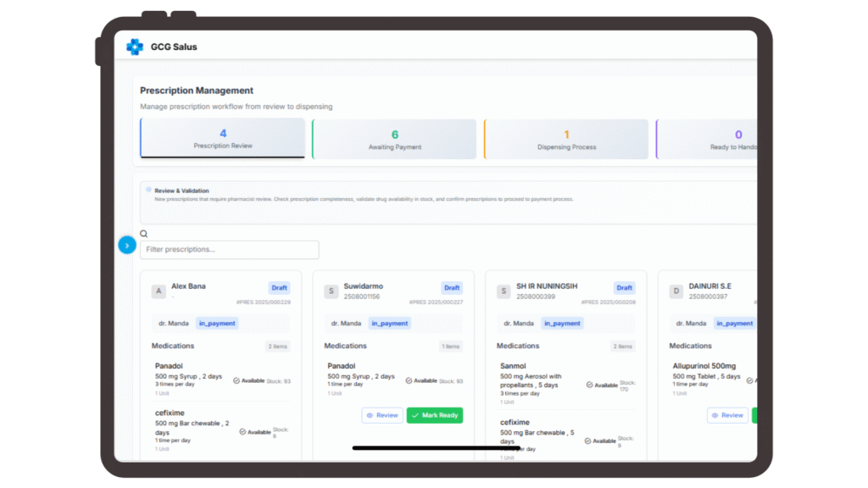Open the Ready to Handover tab

click(x=727, y=140)
